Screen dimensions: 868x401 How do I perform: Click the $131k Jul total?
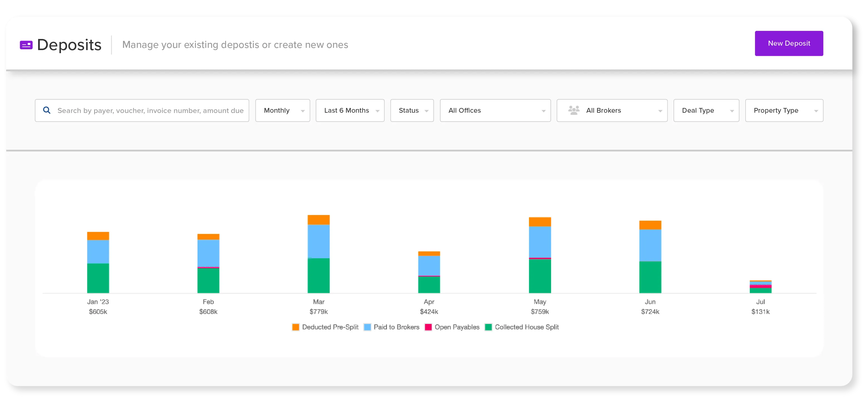coord(760,312)
